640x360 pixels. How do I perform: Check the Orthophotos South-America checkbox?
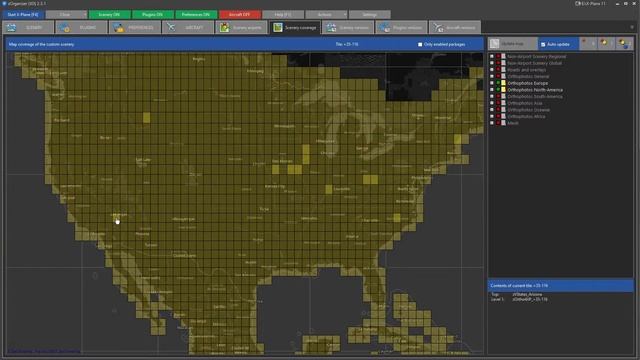coord(492,96)
